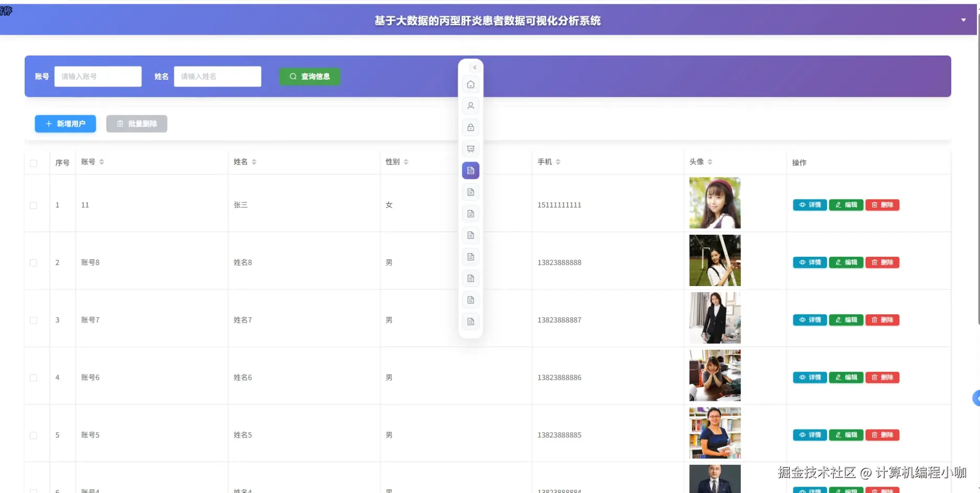Click 编辑 for user 姓名7
The image size is (980, 493).
point(846,320)
